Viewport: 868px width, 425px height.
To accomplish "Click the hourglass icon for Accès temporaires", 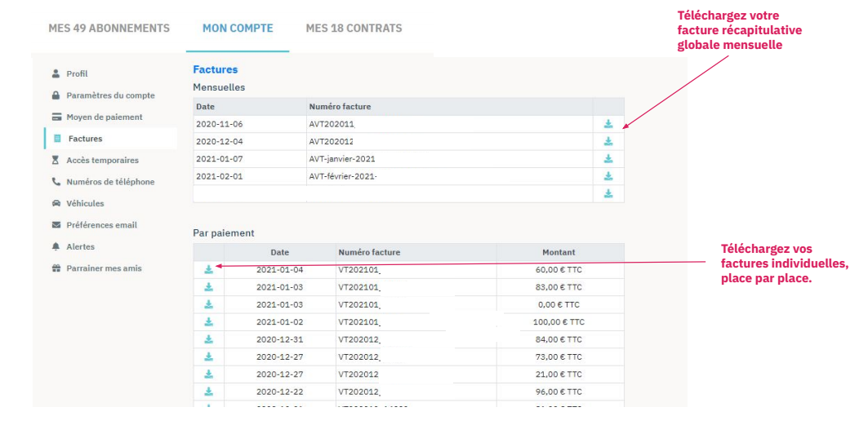I will coord(56,160).
